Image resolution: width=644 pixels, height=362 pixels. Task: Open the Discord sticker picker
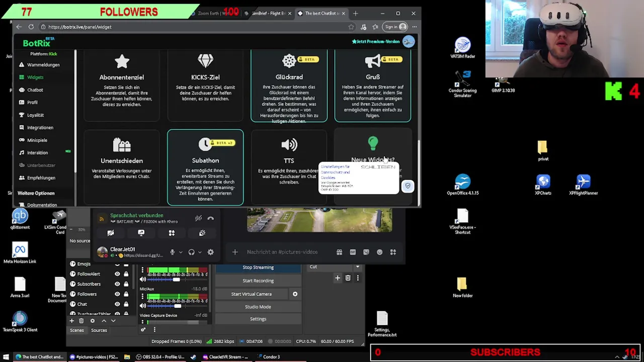point(366,252)
